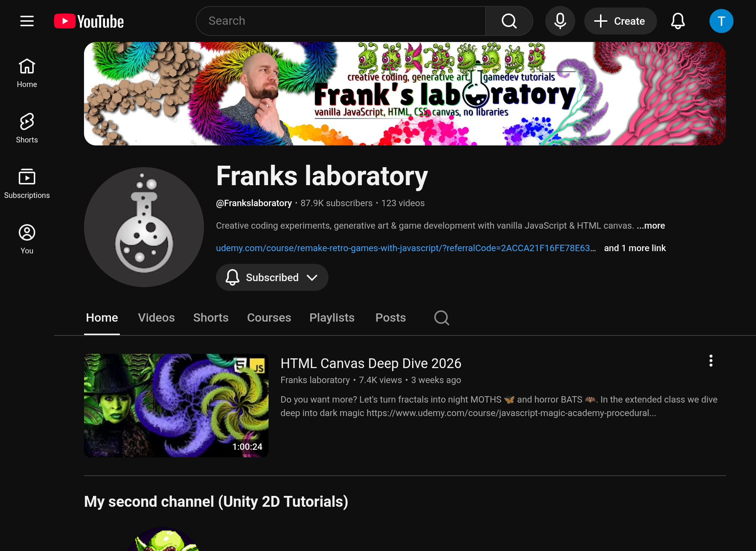
Task: Click the search magnifier button
Action: coord(509,21)
